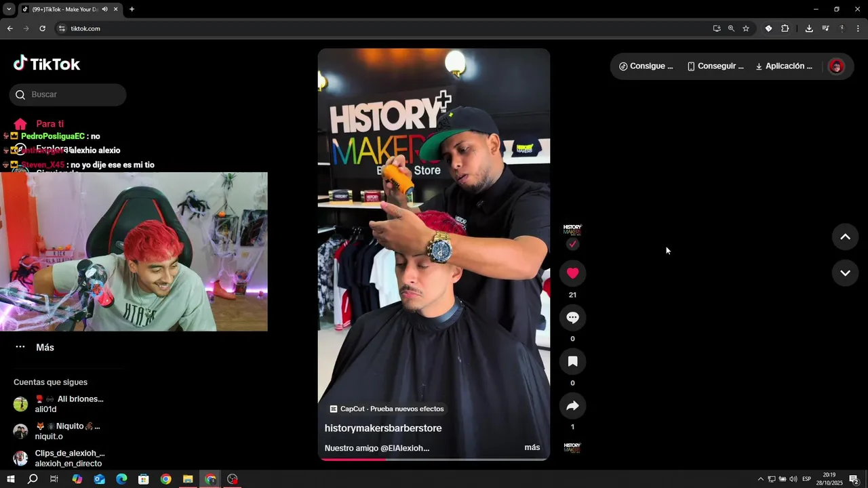
Task: Like the video with the heart icon
Action: tap(572, 273)
